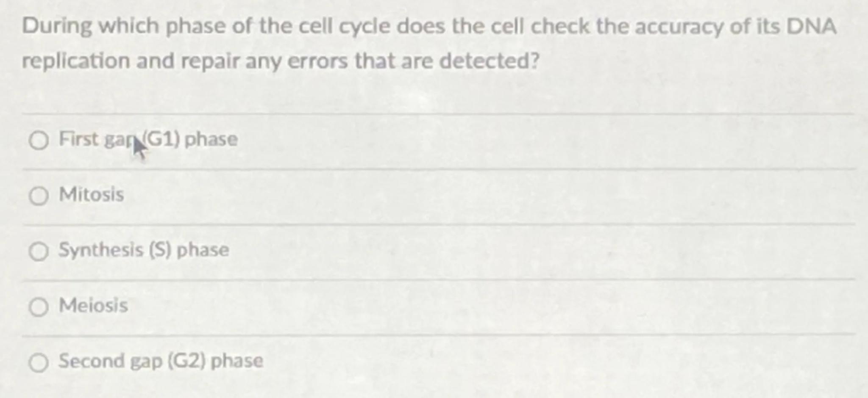
Task: Select the First gap (G1) phase radio button
Action: 39,141
